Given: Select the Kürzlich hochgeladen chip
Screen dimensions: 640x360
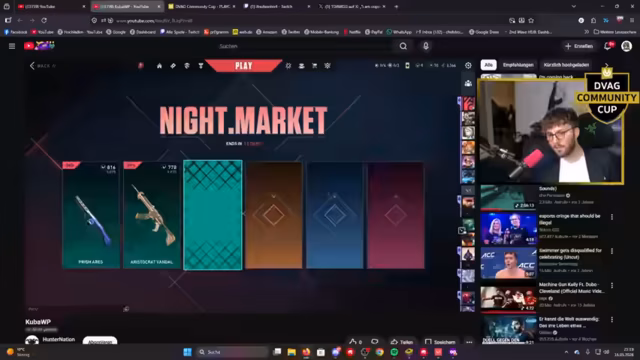Looking at the screenshot, I should tap(566, 65).
